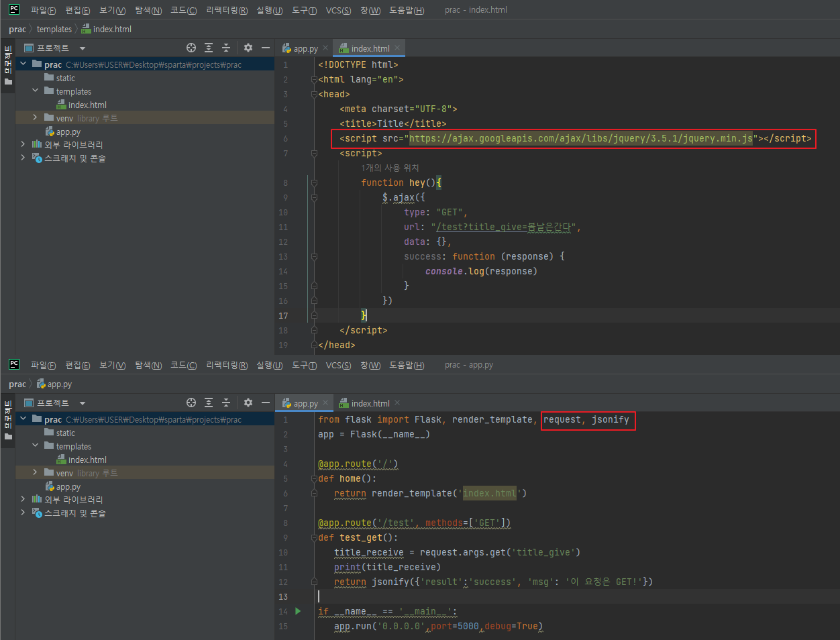Viewport: 840px width, 640px height.
Task: Close the app.py tab in index.html window
Action: (x=325, y=48)
